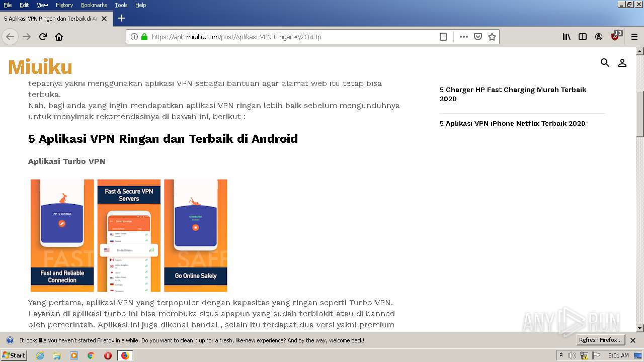View the green padlock connection details
This screenshot has width=644, height=362.
click(144, 37)
